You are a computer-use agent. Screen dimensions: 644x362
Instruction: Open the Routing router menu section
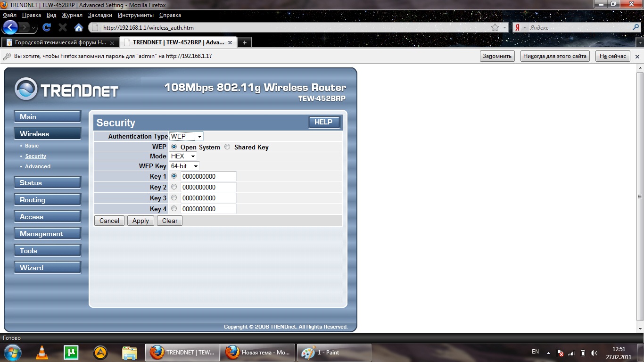click(x=47, y=200)
